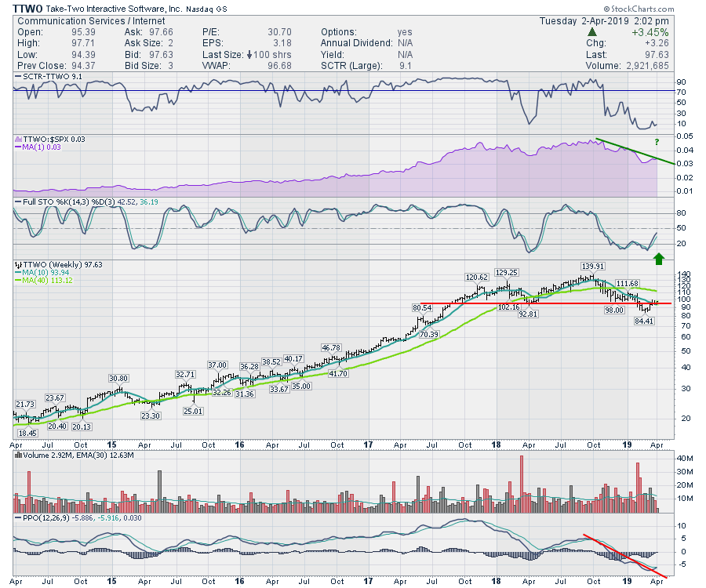
Task: Click the green up triangle beside +3.45%
Action: pos(592,32)
